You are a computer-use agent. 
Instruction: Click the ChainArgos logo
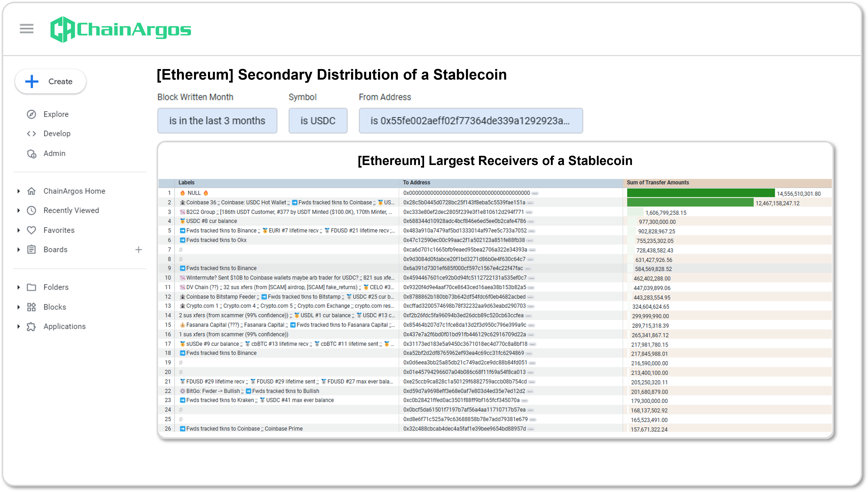pos(121,29)
